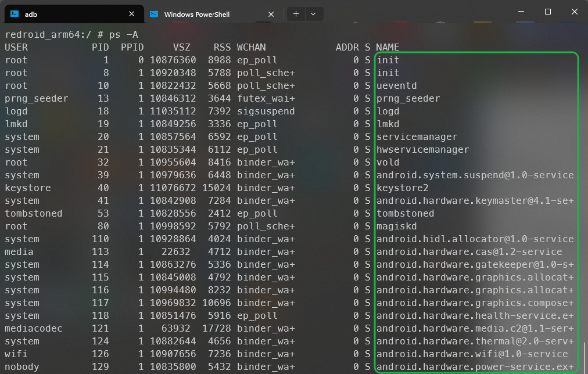Click the PID value 53 of tombstoned
The width and height of the screenshot is (588, 374).
click(x=103, y=213)
